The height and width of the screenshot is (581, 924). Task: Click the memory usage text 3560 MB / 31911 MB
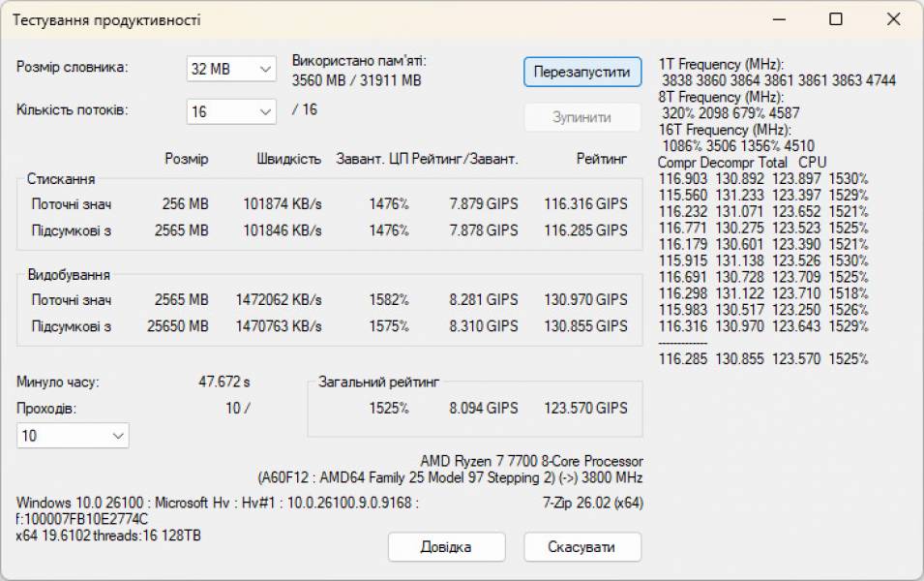(x=356, y=80)
